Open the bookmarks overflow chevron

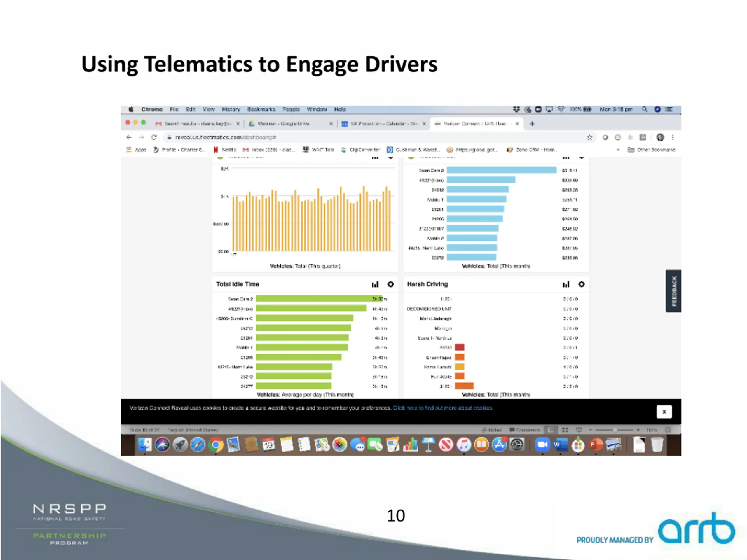coord(618,150)
